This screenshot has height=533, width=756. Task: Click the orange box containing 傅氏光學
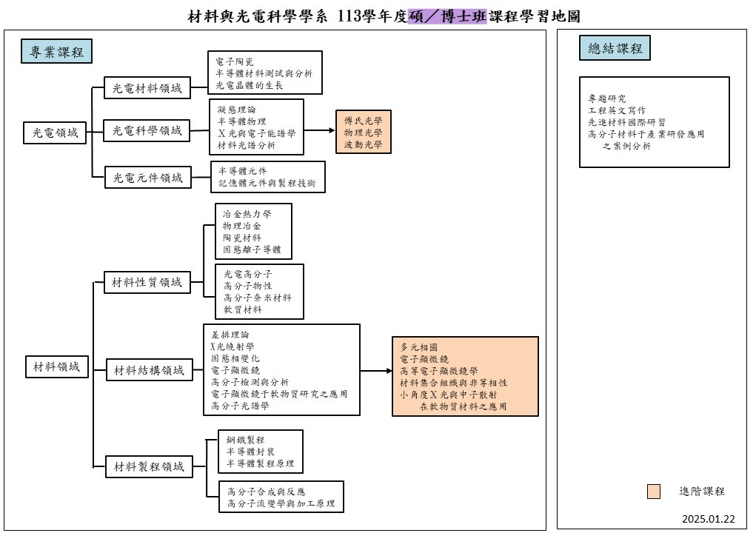point(363,133)
